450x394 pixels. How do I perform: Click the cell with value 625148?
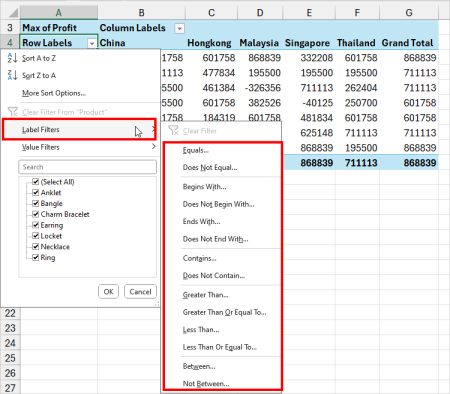click(309, 133)
